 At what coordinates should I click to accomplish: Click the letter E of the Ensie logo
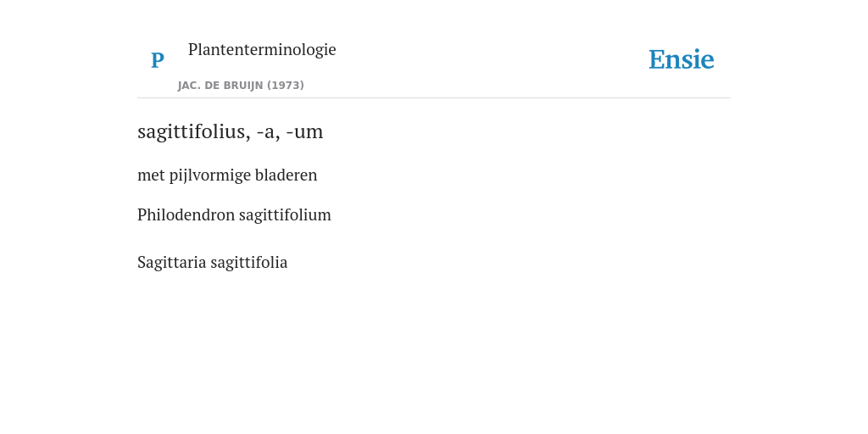[657, 59]
